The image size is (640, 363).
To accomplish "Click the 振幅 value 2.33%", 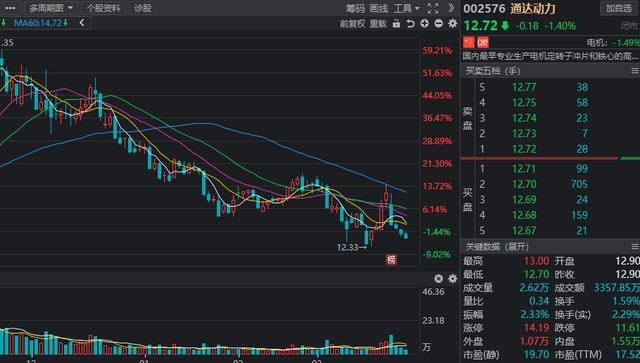I will pyautogui.click(x=535, y=314).
